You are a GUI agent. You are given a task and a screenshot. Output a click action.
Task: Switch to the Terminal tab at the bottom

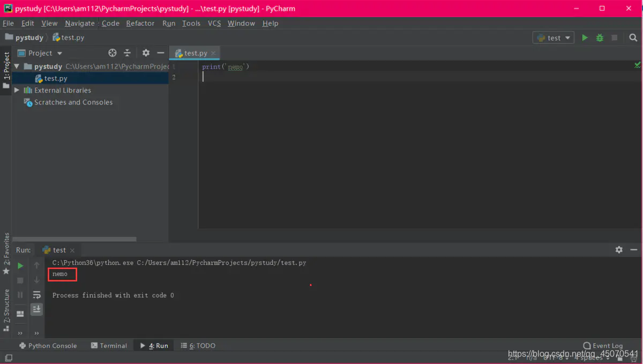pos(109,345)
